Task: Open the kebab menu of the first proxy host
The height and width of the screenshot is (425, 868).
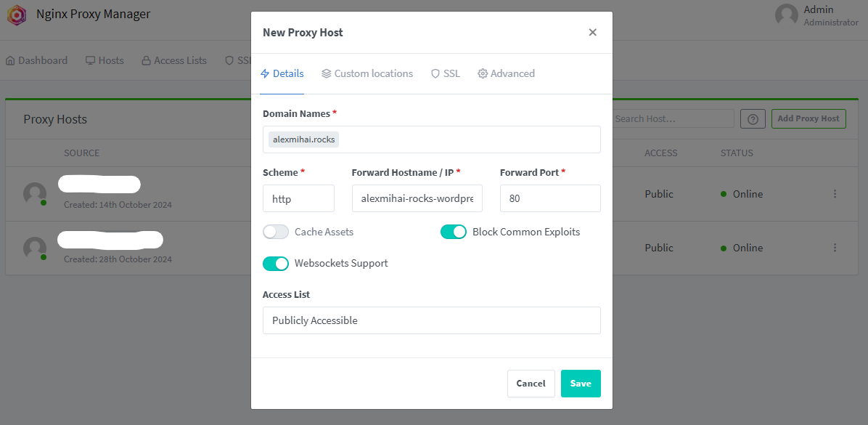Action: click(835, 194)
